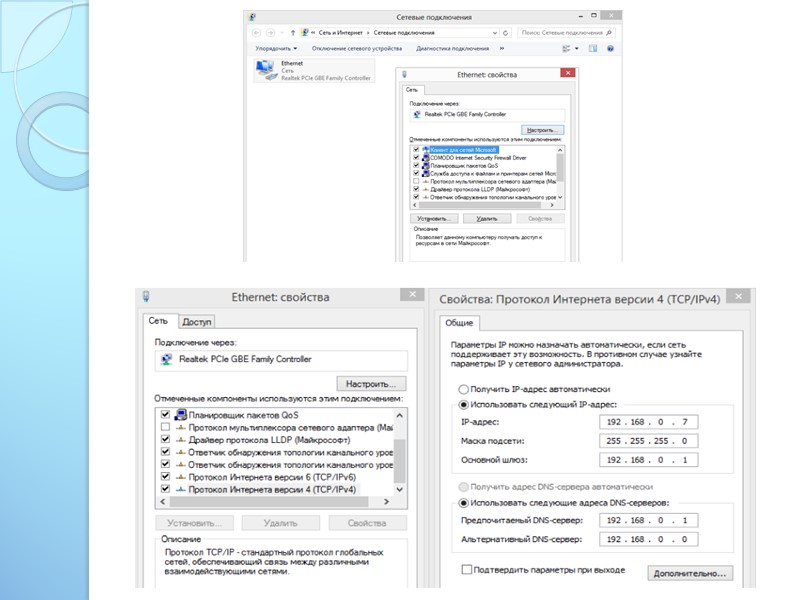800x600 pixels.
Task: Click Свойства button in large Ethernet dialog
Action: [367, 523]
